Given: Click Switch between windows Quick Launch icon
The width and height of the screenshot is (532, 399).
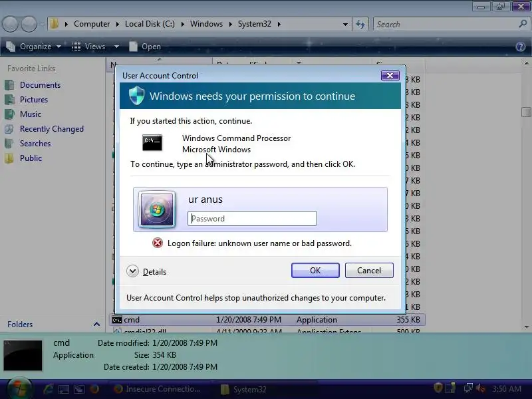Looking at the screenshot, I should click(79, 389).
